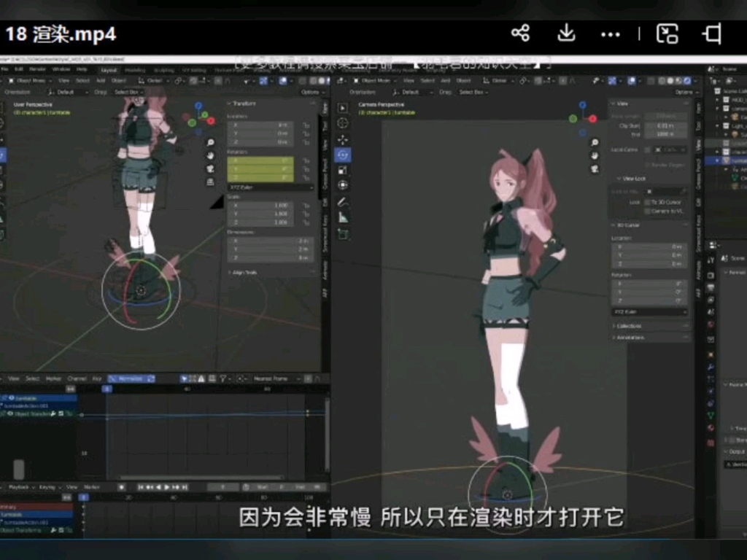Screen dimensions: 747x560
Task: Open the Window menu in Blender
Action: (x=61, y=69)
